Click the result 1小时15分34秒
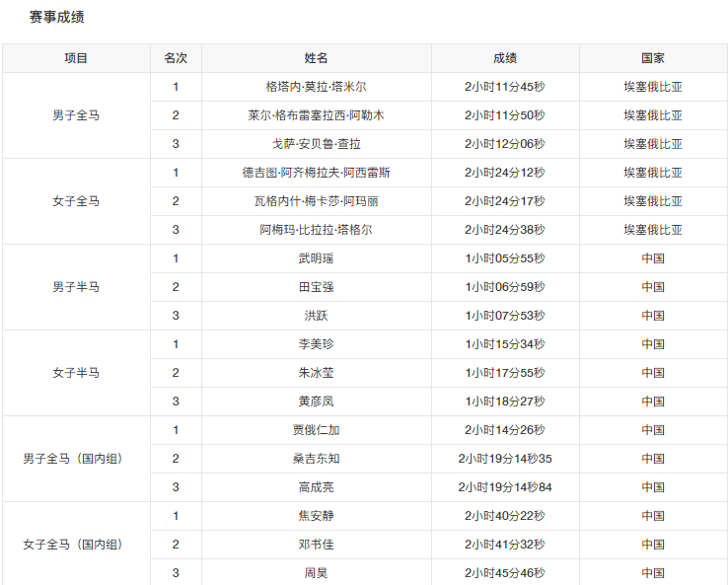The width and height of the screenshot is (728, 585). tap(505, 344)
